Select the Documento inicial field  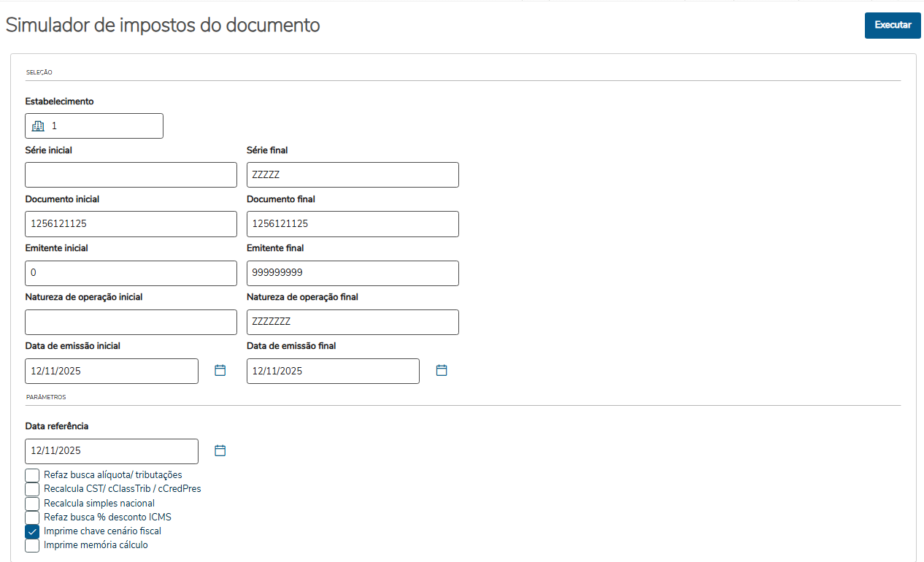point(131,224)
